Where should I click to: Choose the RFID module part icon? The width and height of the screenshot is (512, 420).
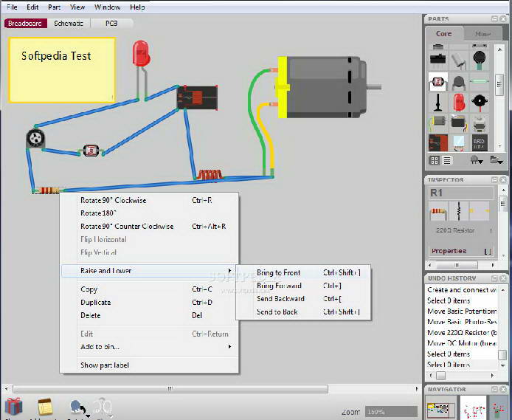tap(480, 142)
